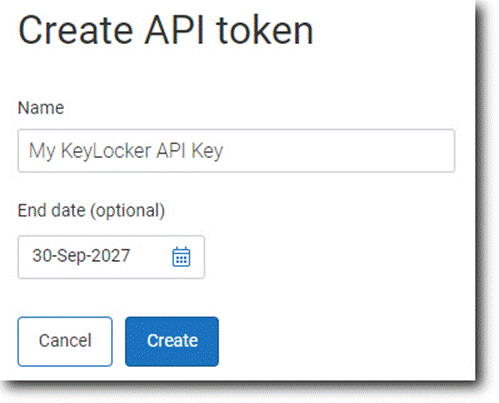Click the Name field label

click(x=41, y=108)
